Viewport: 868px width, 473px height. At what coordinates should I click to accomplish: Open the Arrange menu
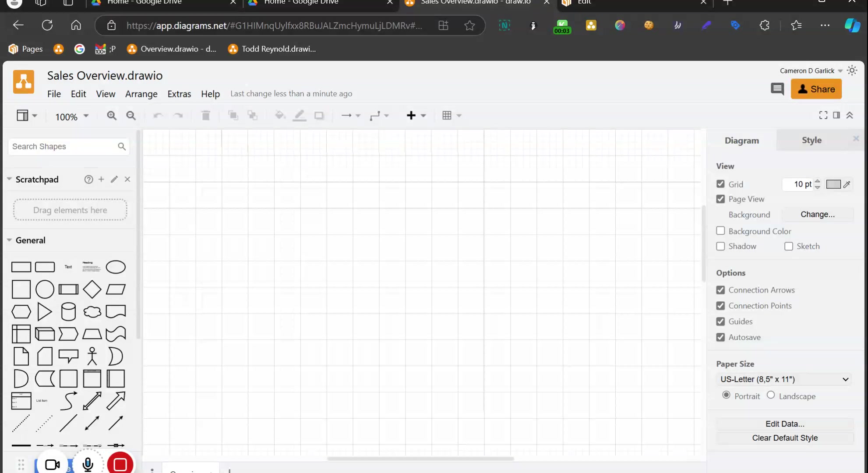(x=141, y=94)
